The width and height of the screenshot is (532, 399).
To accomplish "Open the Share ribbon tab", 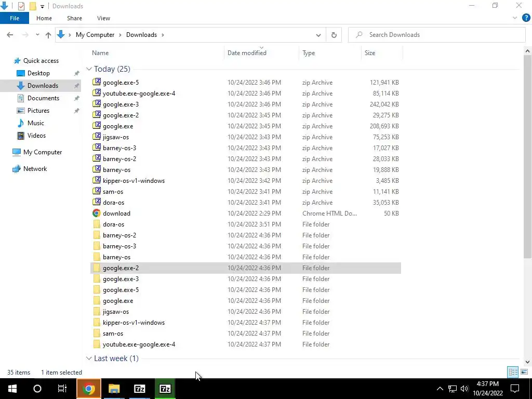I will pos(74,18).
